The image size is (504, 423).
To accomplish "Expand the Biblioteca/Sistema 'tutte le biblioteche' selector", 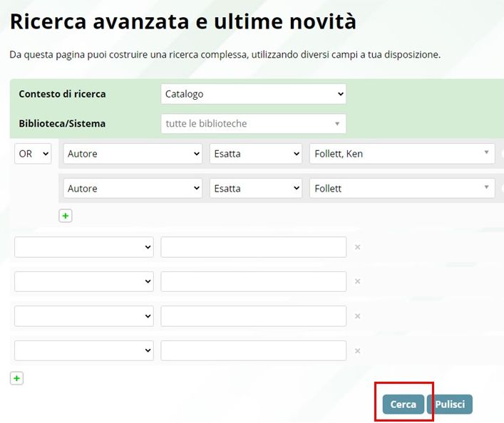I will 253,124.
